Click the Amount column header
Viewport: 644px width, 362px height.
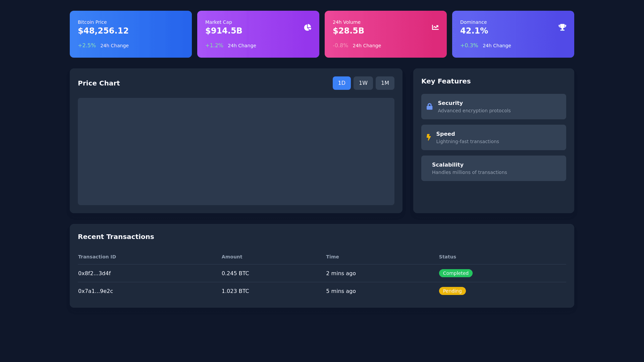coord(232,257)
